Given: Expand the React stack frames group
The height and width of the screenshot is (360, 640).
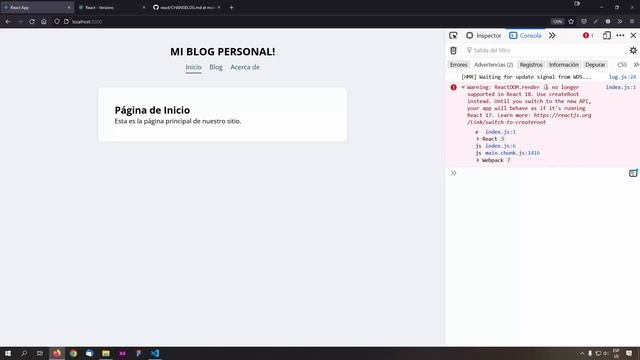Looking at the screenshot, I should point(478,139).
